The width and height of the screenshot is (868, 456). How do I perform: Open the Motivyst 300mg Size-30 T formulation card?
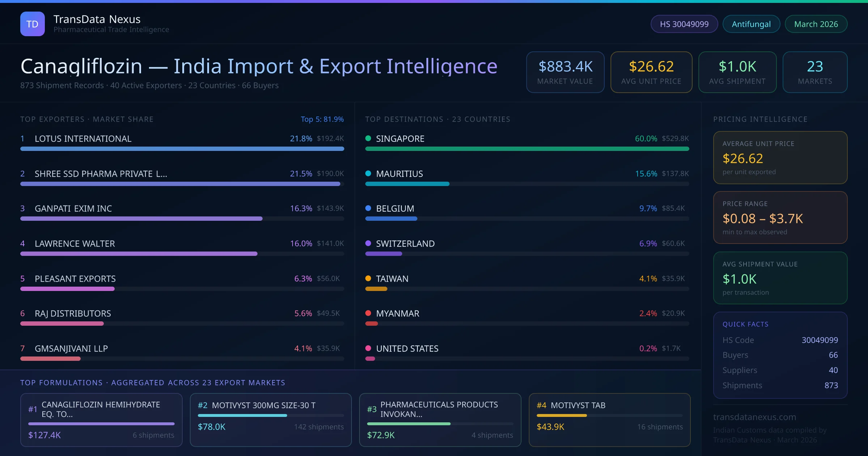271,420
